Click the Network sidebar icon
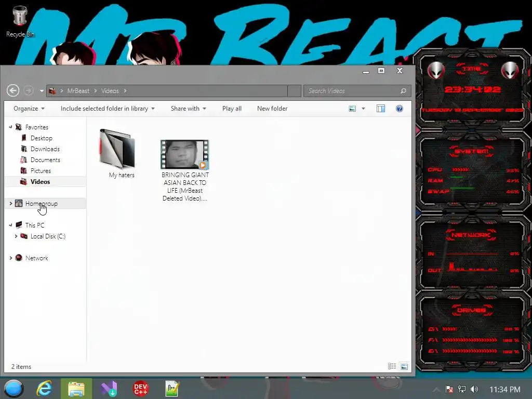Image resolution: width=532 pixels, height=399 pixels. (x=19, y=258)
